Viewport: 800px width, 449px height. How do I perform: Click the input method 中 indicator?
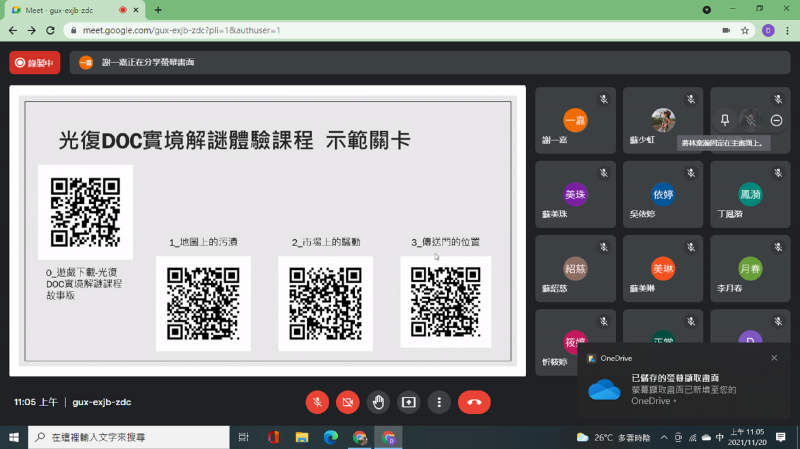point(719,437)
